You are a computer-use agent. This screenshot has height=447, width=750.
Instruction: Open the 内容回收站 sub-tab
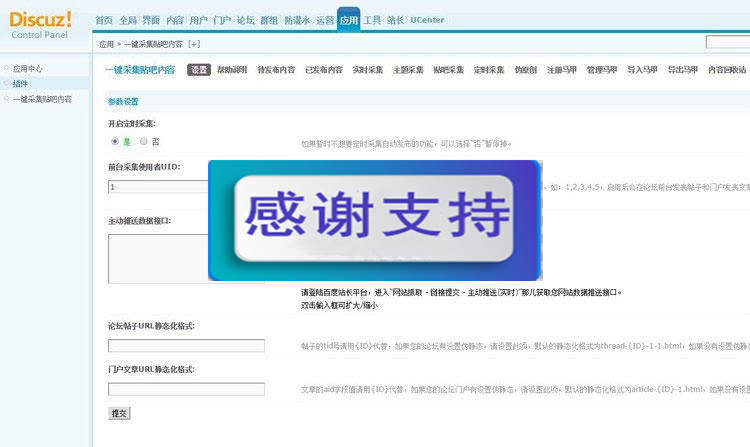click(x=727, y=70)
